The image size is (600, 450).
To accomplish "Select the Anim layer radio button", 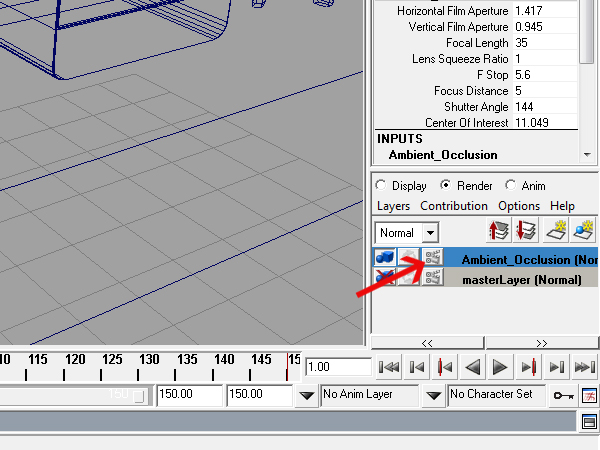I will click(510, 185).
